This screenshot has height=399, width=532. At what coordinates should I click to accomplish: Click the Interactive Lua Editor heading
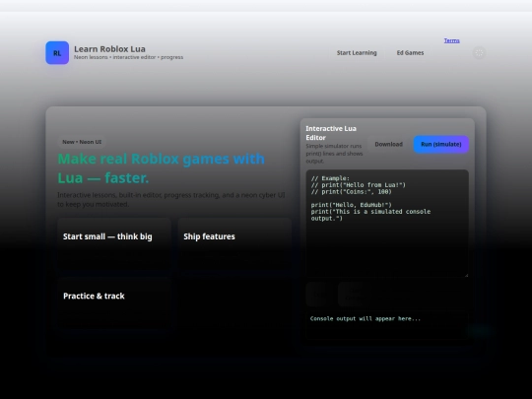[x=331, y=133]
